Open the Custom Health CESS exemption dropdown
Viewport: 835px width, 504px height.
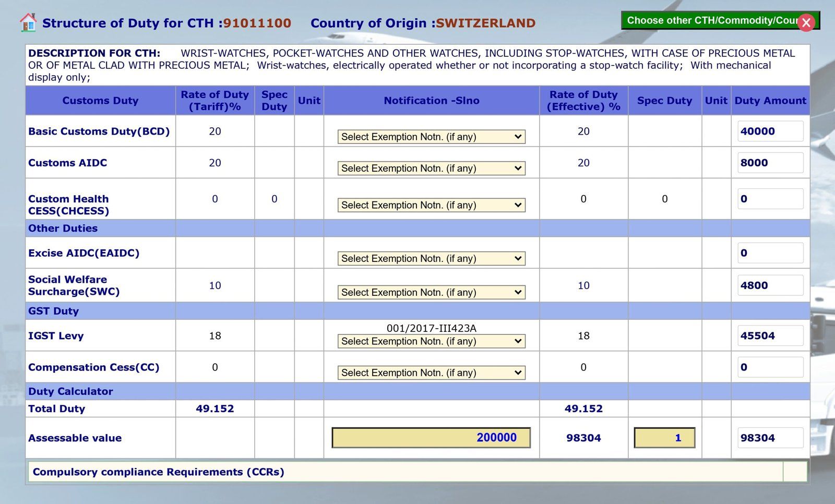[x=431, y=205]
